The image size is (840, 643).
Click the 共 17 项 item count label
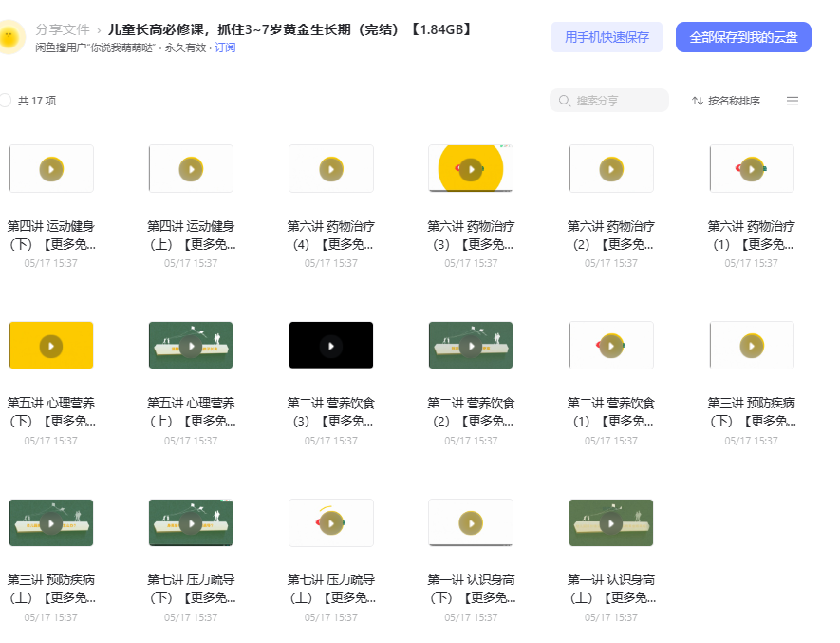(x=37, y=101)
